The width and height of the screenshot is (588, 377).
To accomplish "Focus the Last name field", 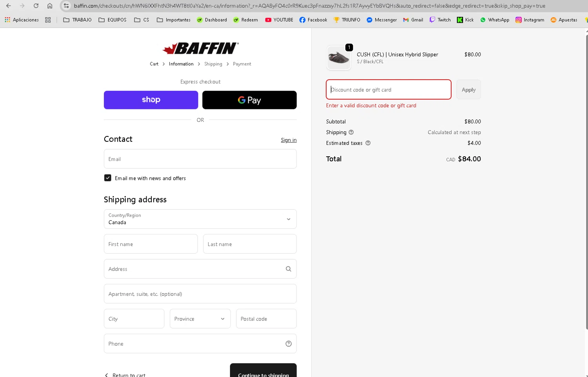I will click(250, 244).
